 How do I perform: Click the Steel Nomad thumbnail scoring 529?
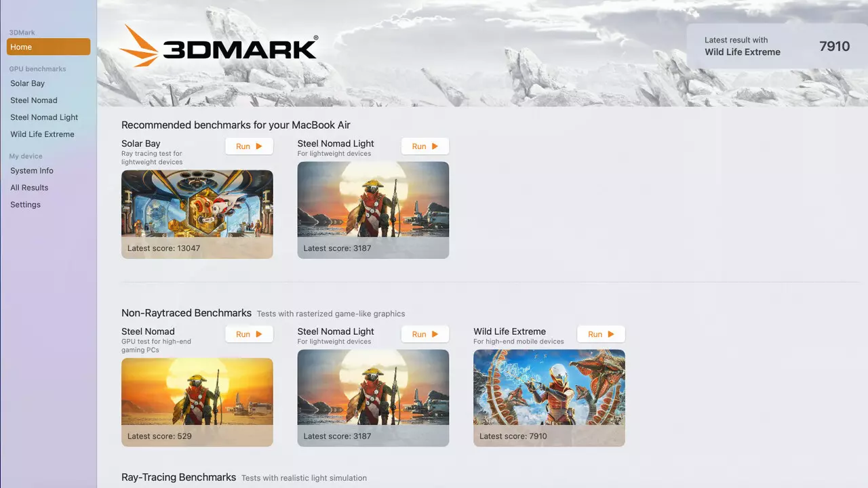[197, 402]
